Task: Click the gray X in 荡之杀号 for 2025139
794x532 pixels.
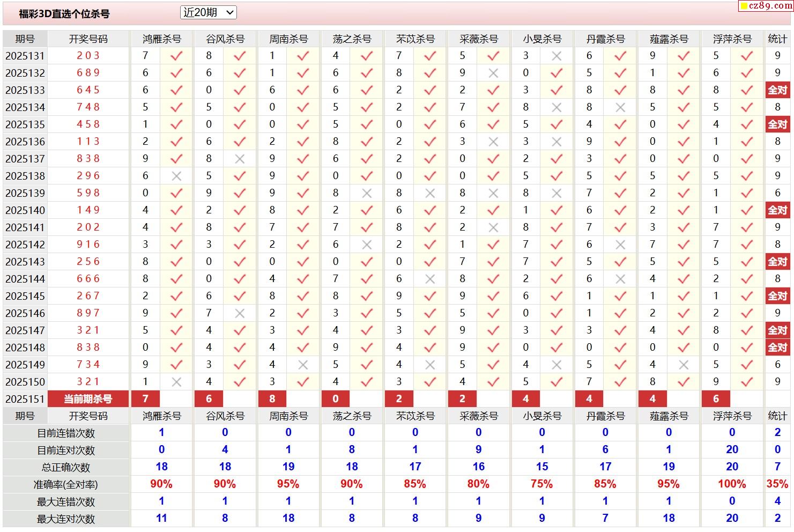Action: pyautogui.click(x=367, y=193)
